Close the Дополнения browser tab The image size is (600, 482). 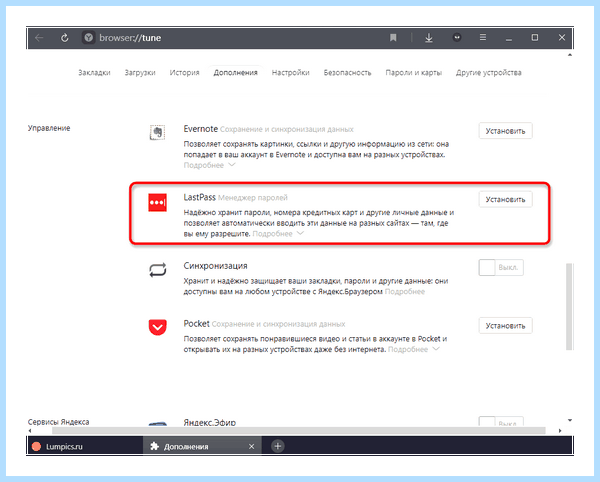pyautogui.click(x=251, y=446)
